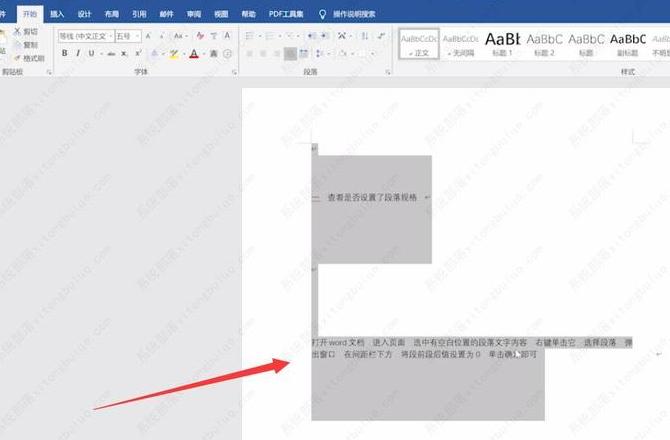Open the font name dropdown
This screenshot has height=440, width=670.
tap(111, 36)
